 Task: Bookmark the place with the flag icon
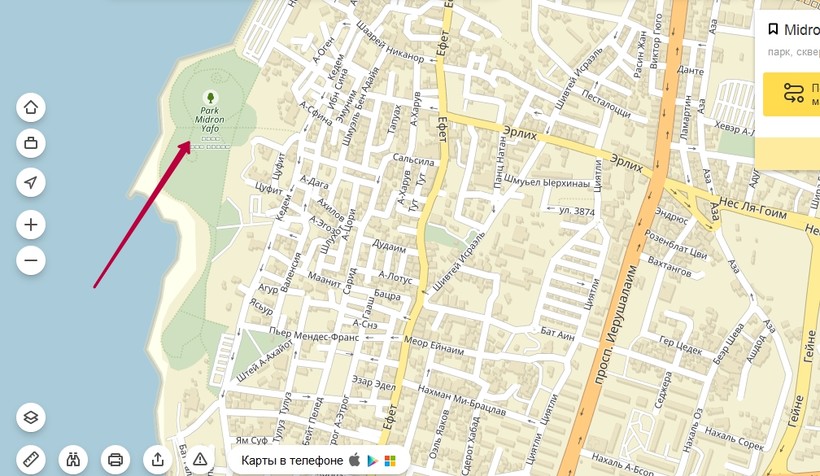773,29
